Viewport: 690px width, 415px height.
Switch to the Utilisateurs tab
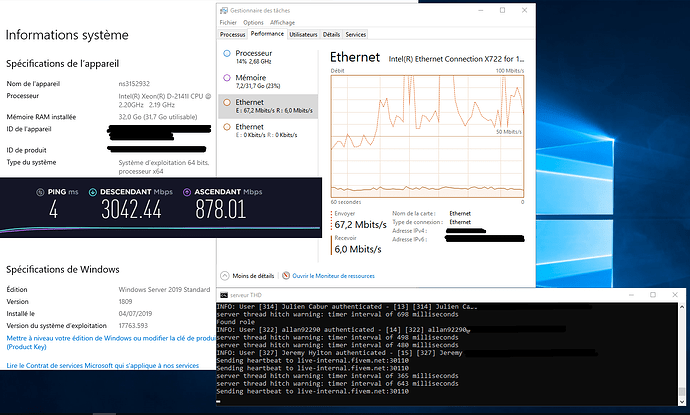tap(303, 34)
